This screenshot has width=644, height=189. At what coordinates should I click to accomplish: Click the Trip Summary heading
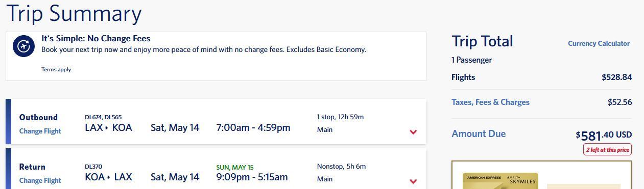pos(74,13)
